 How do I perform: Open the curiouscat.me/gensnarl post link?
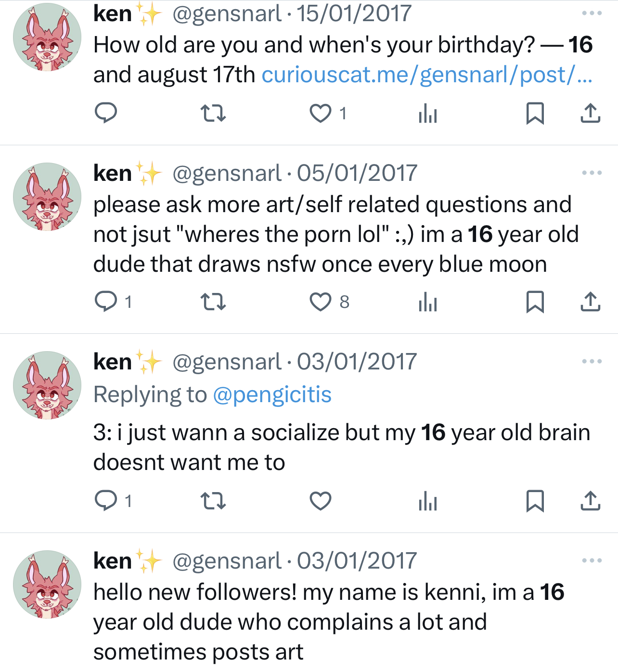(x=426, y=75)
